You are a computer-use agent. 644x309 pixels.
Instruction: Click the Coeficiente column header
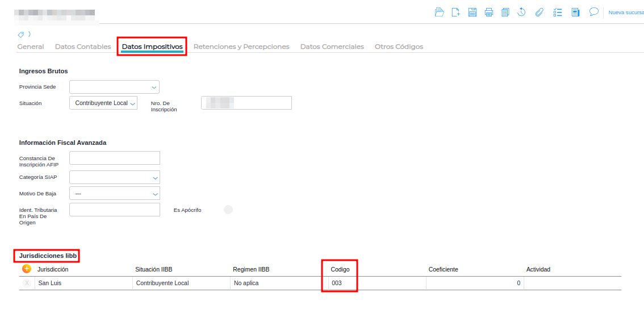click(443, 269)
